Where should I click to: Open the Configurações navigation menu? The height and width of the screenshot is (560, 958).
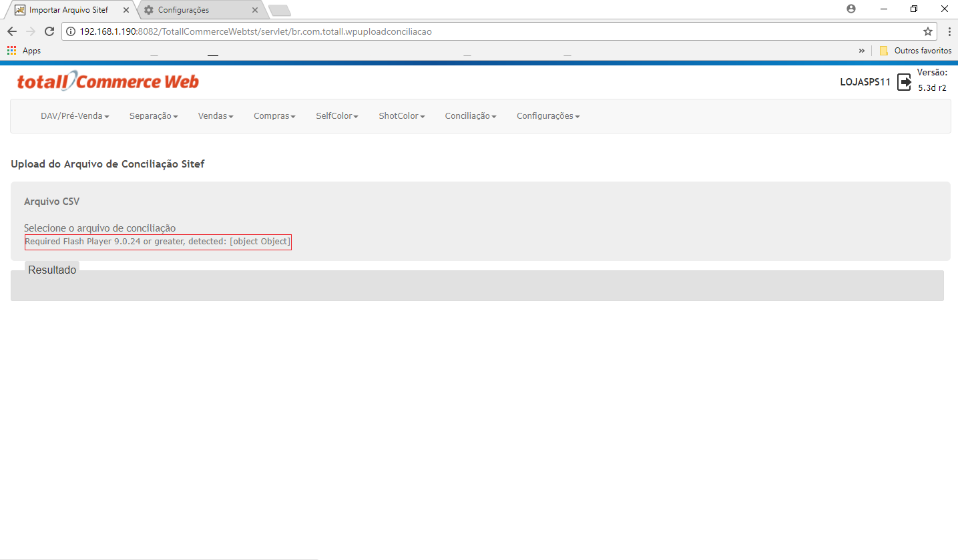click(x=548, y=116)
